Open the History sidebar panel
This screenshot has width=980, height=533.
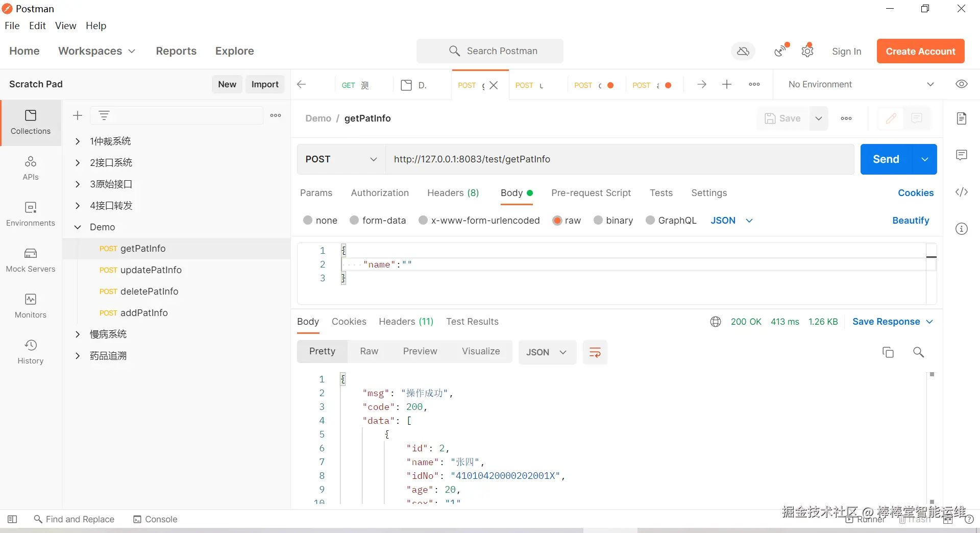31,352
